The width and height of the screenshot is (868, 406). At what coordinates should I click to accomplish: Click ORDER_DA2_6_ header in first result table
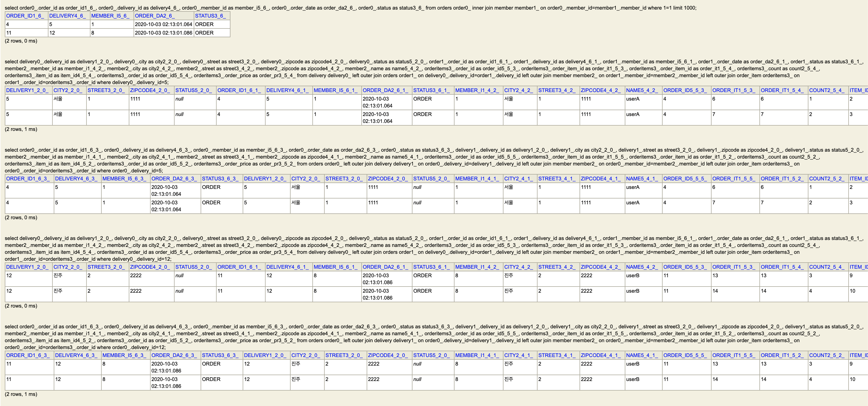[x=155, y=16]
